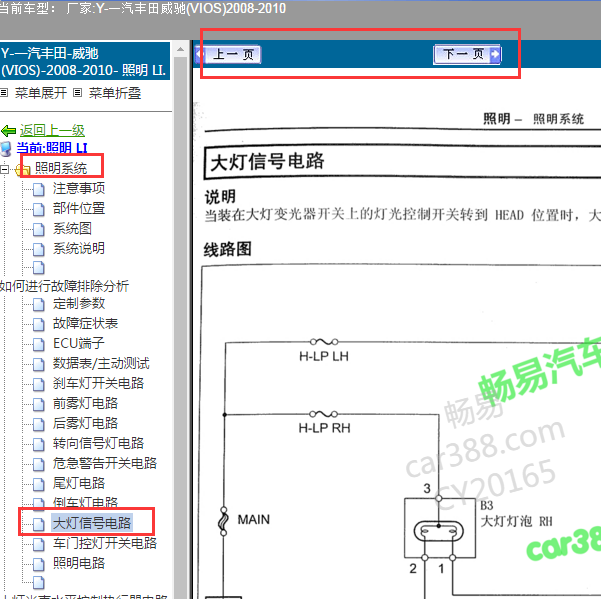This screenshot has width=601, height=599.
Task: Click the page icon beside 故障症状表
Action: pos(38,324)
